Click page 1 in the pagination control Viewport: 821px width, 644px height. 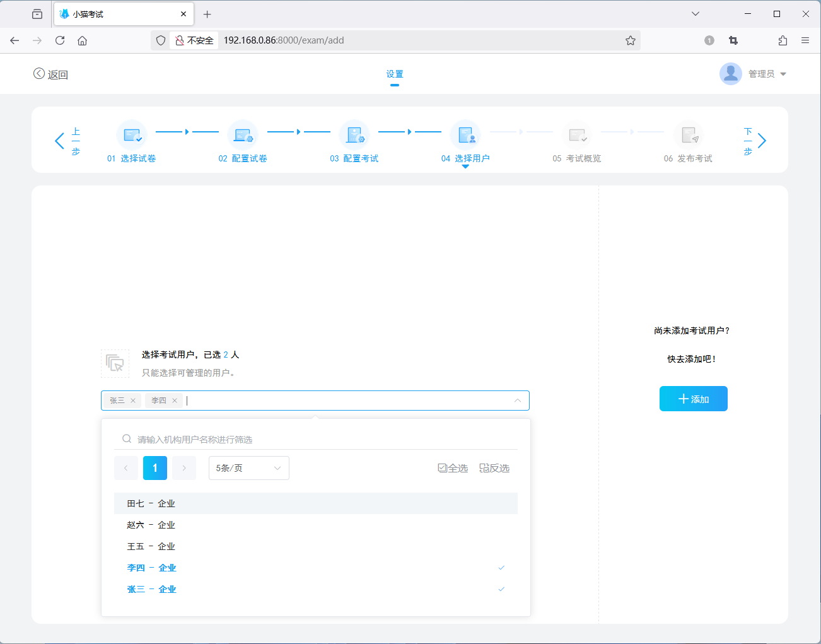[x=154, y=468]
